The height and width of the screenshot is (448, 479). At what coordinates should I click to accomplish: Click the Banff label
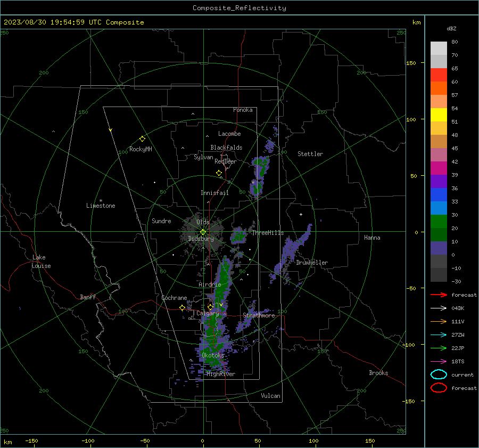(x=88, y=297)
